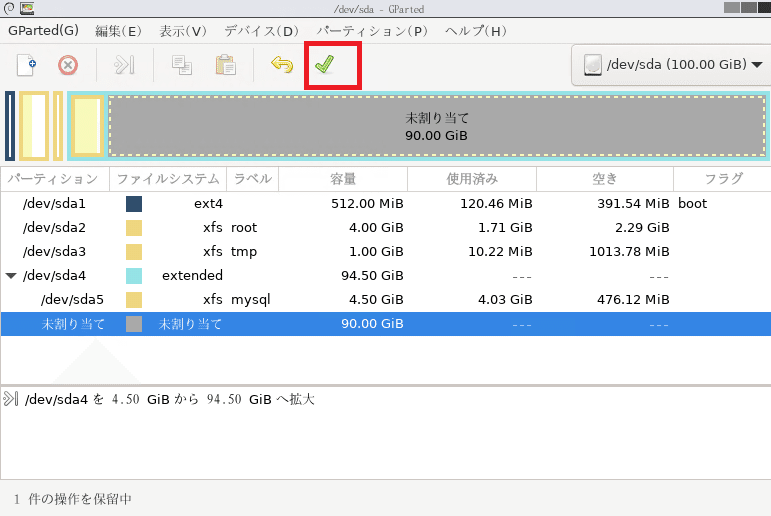Click the tmp label of /dev/sda3
The height and width of the screenshot is (516, 771).
tap(244, 252)
